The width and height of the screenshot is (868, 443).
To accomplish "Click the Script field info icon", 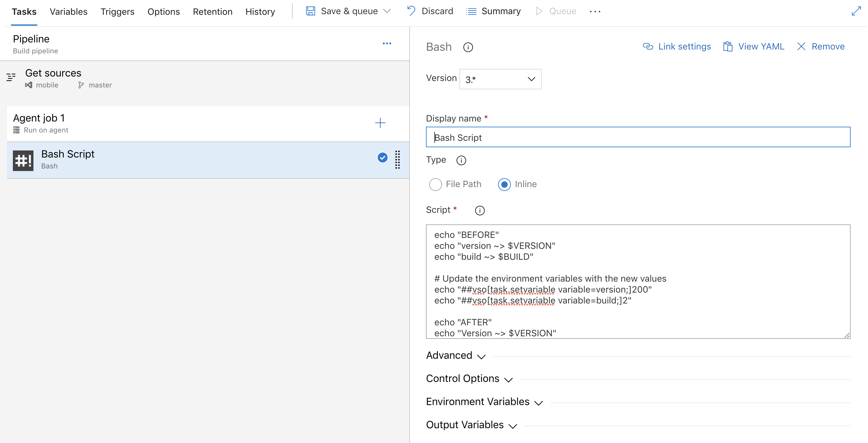I will click(x=480, y=210).
